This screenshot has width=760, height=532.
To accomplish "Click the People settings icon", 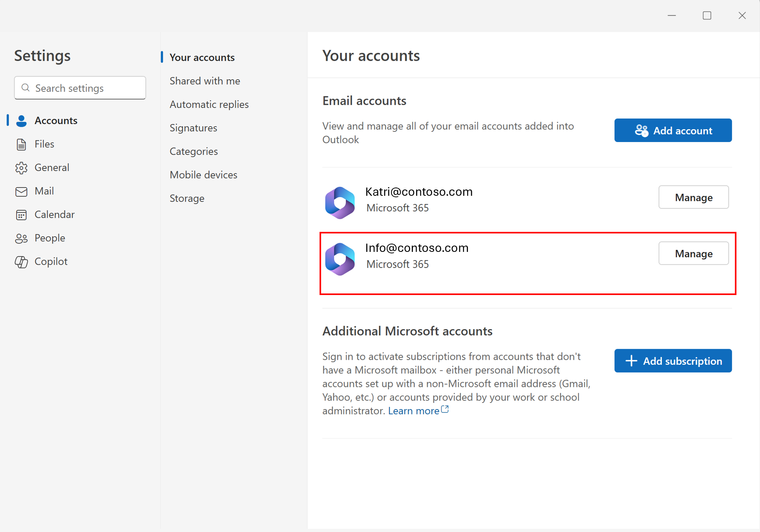I will [x=22, y=238].
